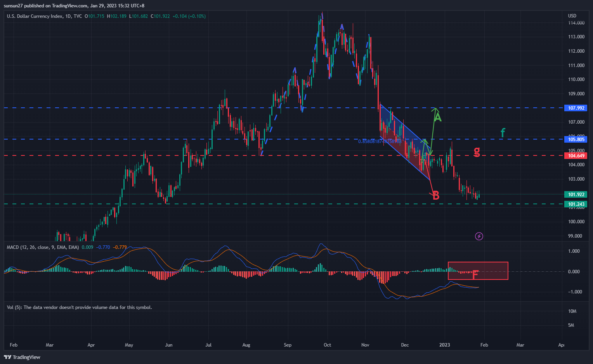
Task: Click the TVC source label in legend
Action: (78, 16)
